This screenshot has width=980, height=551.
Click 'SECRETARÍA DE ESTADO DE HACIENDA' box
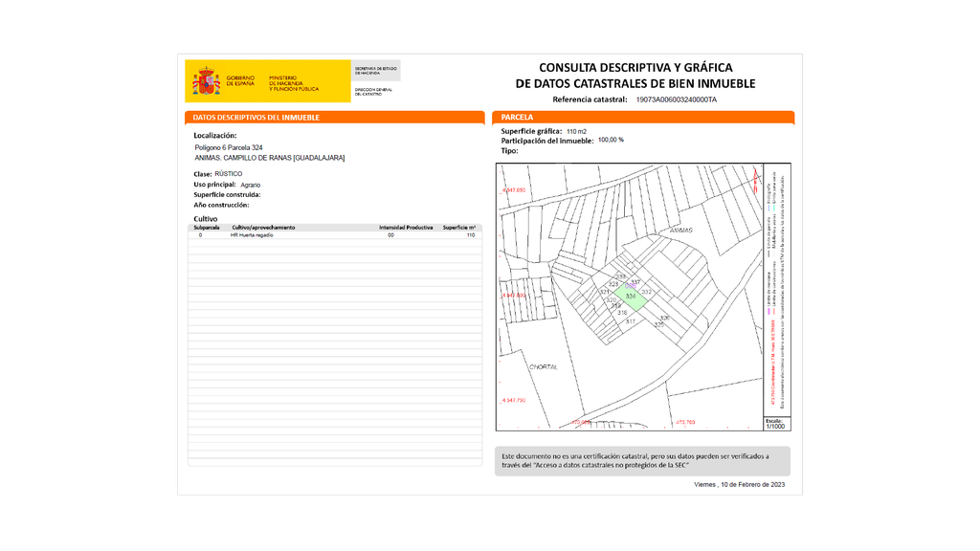point(375,71)
